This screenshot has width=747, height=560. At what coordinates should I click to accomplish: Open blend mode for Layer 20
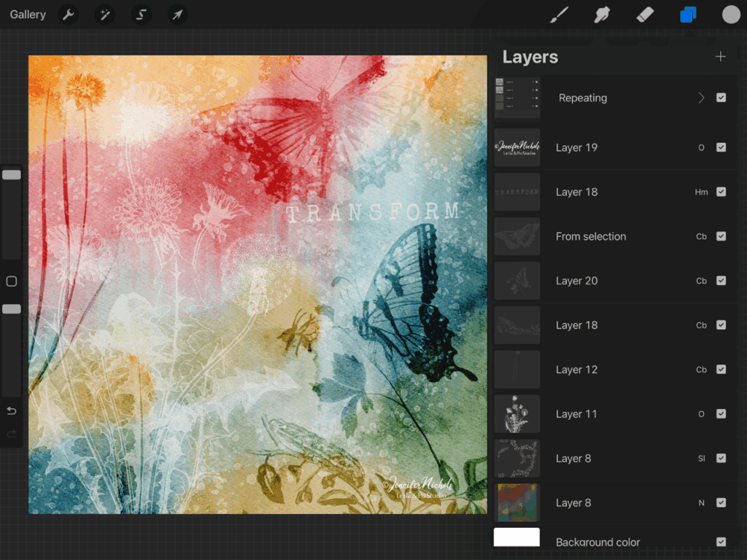click(x=701, y=281)
